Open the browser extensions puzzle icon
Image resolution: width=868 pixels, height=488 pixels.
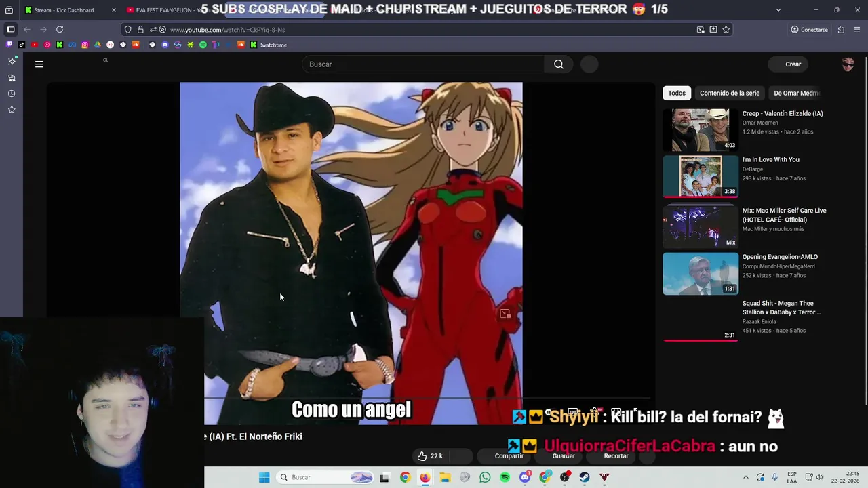click(x=841, y=30)
